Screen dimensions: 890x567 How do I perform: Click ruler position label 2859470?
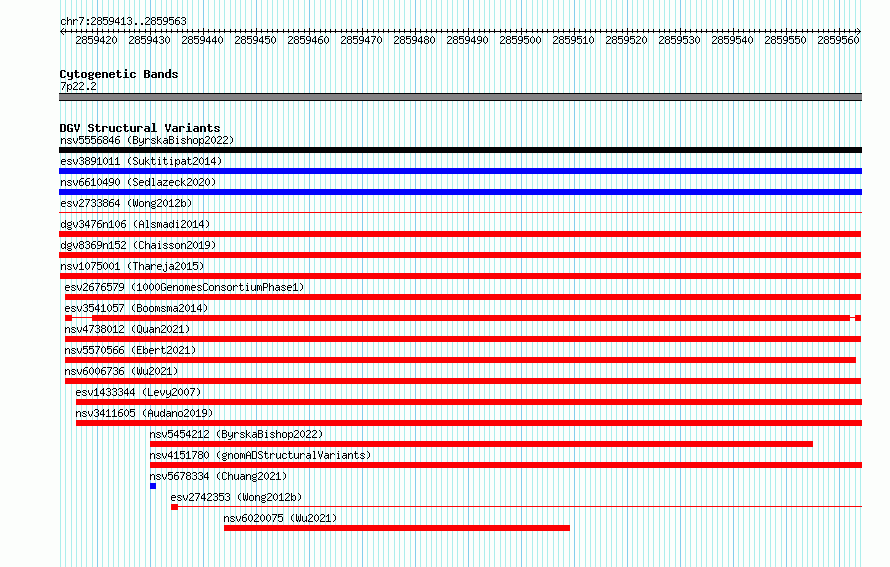coord(362,40)
